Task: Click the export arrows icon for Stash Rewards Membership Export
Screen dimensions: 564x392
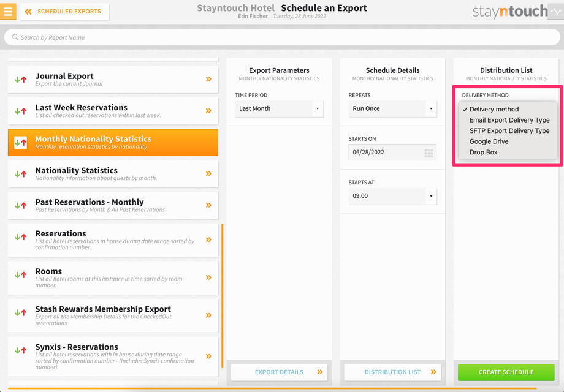Action: click(20, 312)
